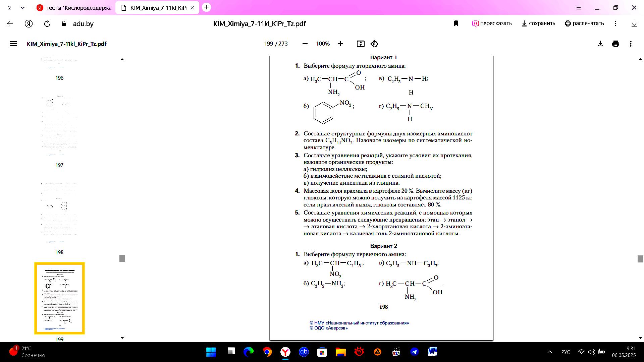This screenshot has width=644, height=362.
Task: Open Microsoft Store from the taskbar
Action: click(322, 352)
